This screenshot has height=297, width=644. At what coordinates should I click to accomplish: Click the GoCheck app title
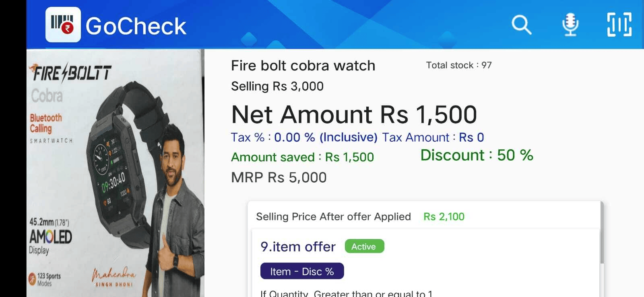pyautogui.click(x=136, y=26)
